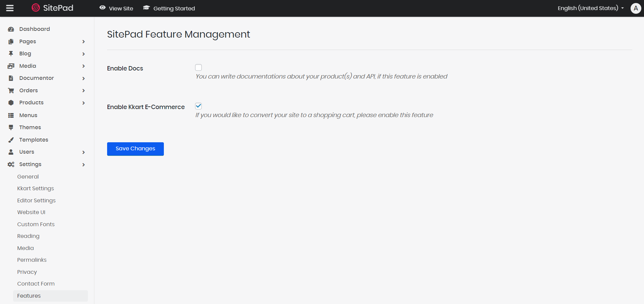This screenshot has width=644, height=304.
Task: Click the Dashboard gauge icon
Action: pyautogui.click(x=11, y=29)
